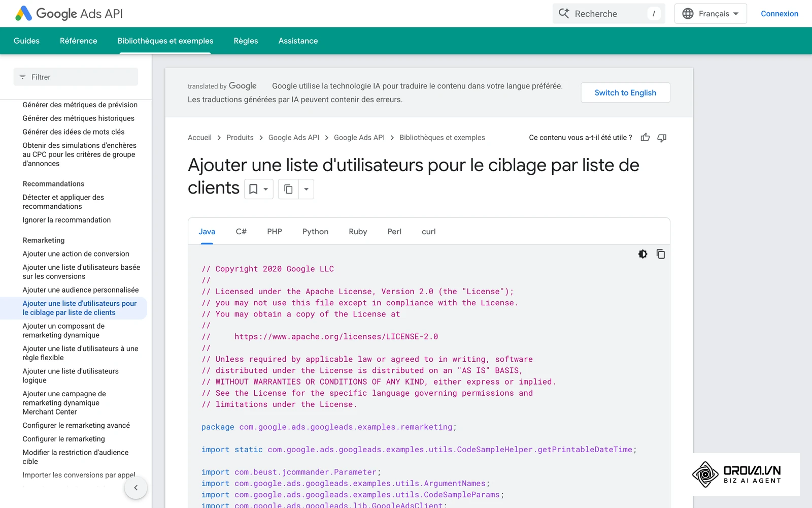Switch code sample to Perl
This screenshot has width=812, height=508.
click(394, 232)
